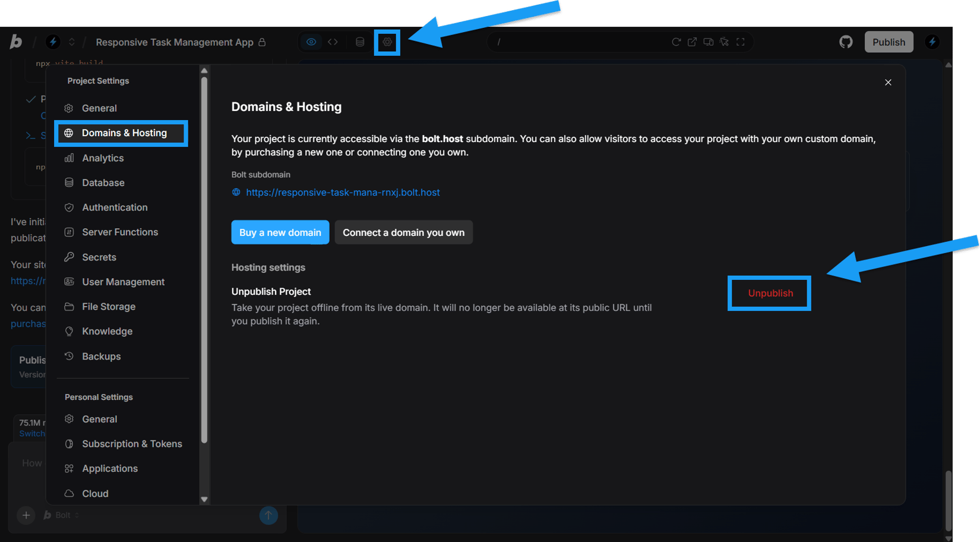Screen dimensions: 980x542
Task: Click the plus attach button in chat
Action: [x=26, y=515]
